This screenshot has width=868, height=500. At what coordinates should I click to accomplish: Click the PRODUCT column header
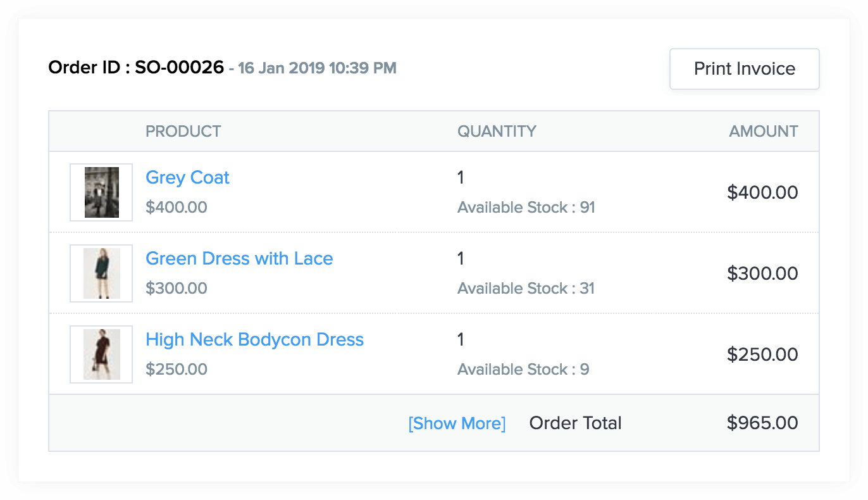point(183,132)
